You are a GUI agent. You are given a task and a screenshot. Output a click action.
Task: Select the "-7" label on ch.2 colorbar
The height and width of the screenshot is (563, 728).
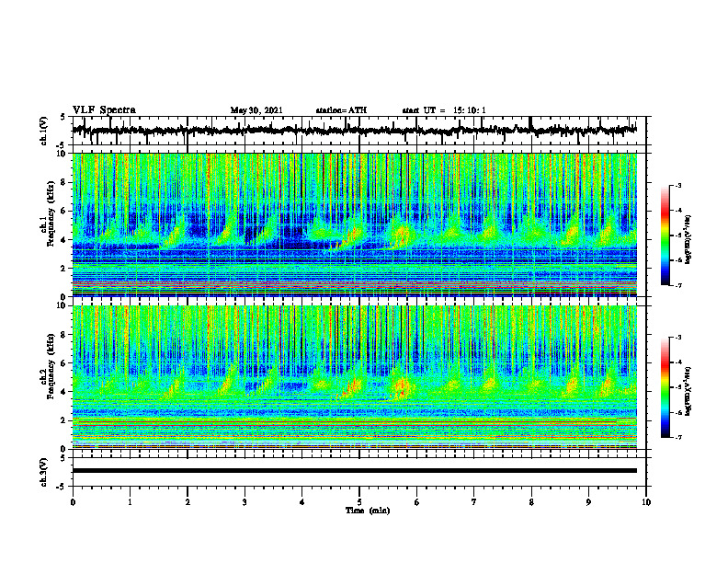click(677, 437)
